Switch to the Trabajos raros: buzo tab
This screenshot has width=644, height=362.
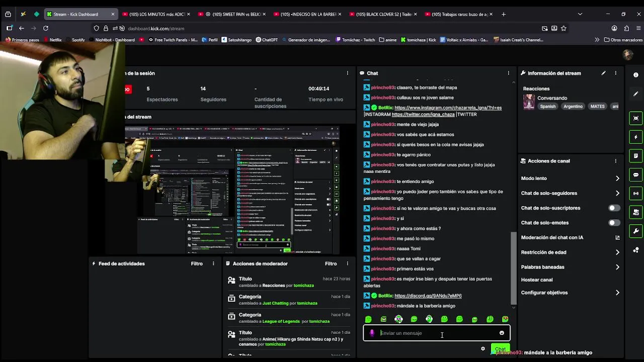point(458,14)
